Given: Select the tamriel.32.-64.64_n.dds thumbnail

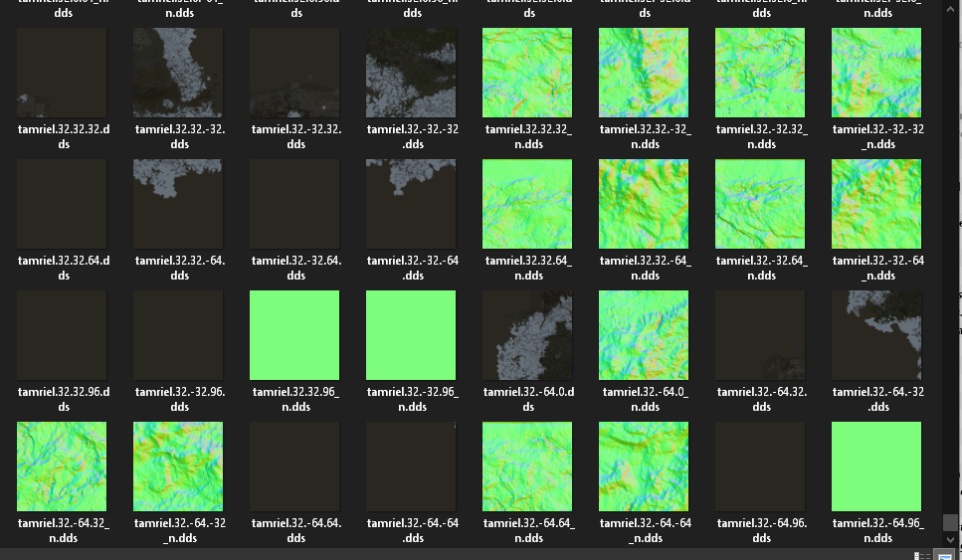Looking at the screenshot, I should [527, 467].
